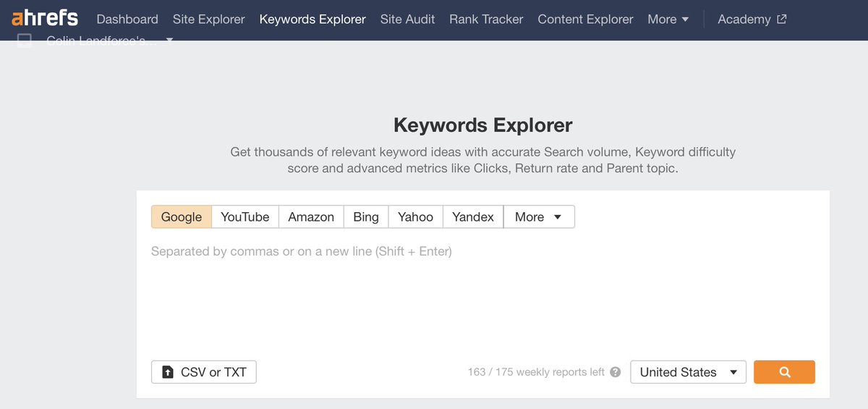Click the upload icon on CSV or TXT
The width and height of the screenshot is (868, 409).
(x=168, y=372)
